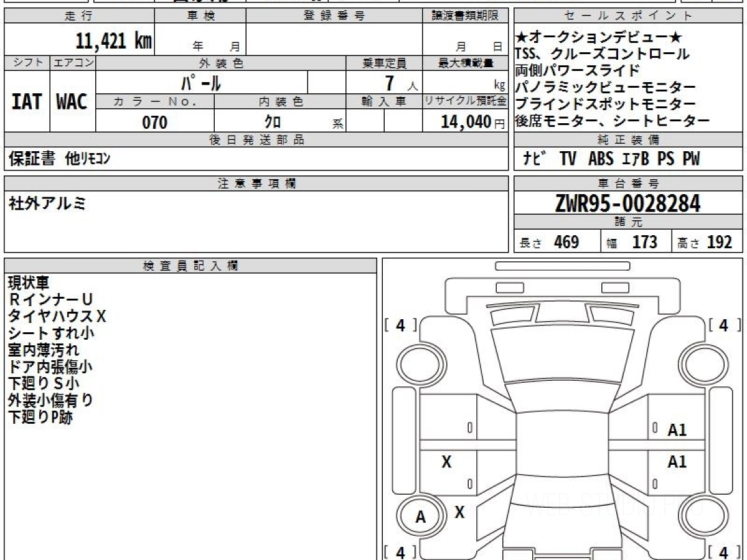Click the width value 幅 173
Image resolution: width=747 pixels, height=560 pixels.
point(632,242)
